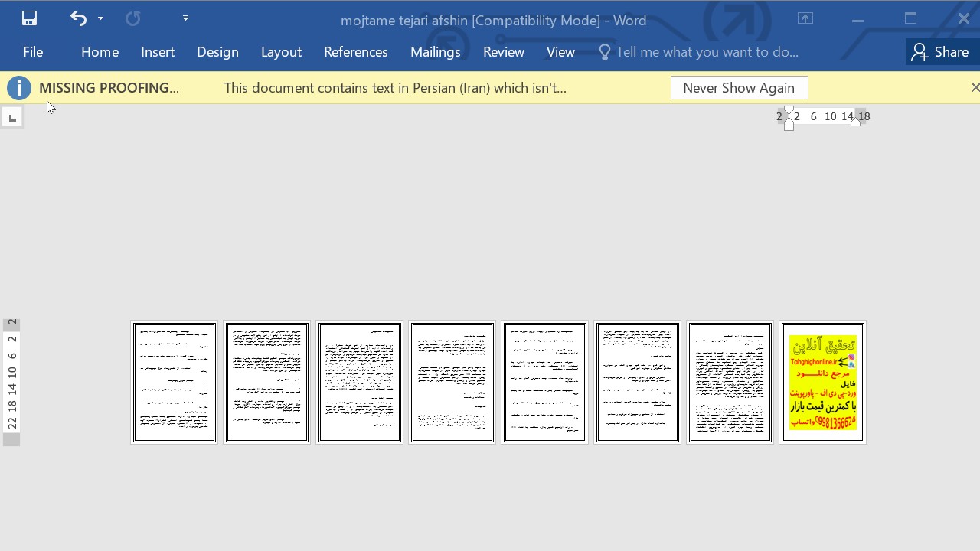Click Never Show Again button
Viewport: 980px width, 551px height.
(x=739, y=88)
